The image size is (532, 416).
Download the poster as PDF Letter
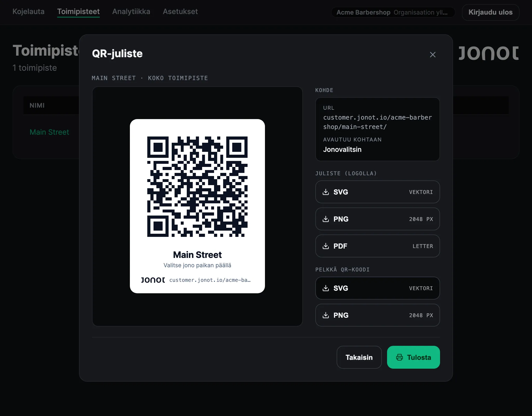(x=377, y=246)
